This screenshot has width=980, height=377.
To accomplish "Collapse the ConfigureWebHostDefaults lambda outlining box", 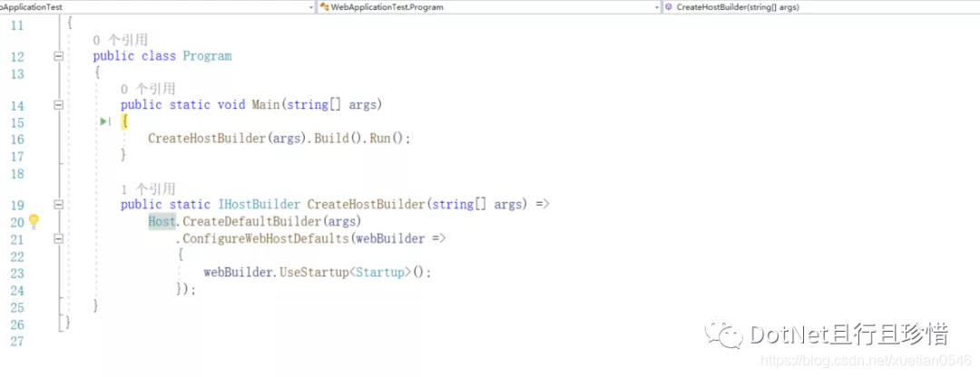I will pyautogui.click(x=59, y=238).
